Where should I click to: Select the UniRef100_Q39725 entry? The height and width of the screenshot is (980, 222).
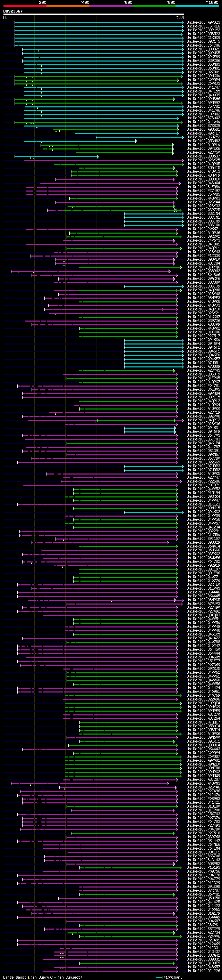(x=203, y=210)
